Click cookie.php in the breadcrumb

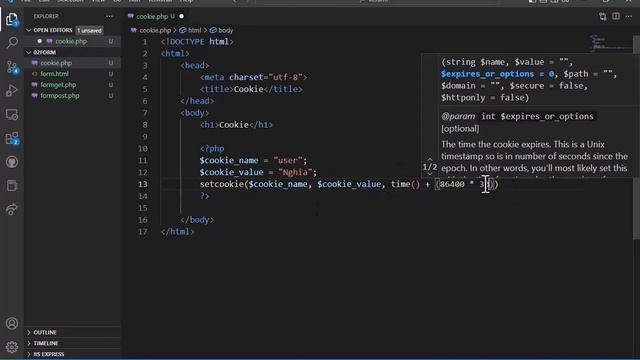pyautogui.click(x=155, y=30)
